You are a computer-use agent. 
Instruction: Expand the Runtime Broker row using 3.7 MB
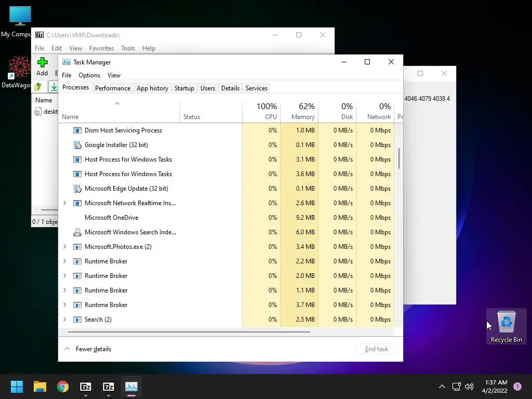pyautogui.click(x=65, y=305)
